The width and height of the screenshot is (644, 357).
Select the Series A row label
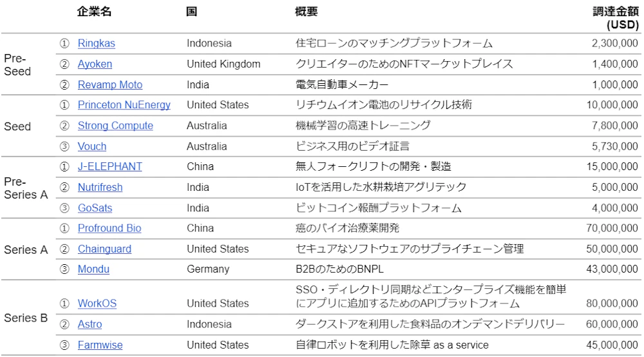coord(26,249)
